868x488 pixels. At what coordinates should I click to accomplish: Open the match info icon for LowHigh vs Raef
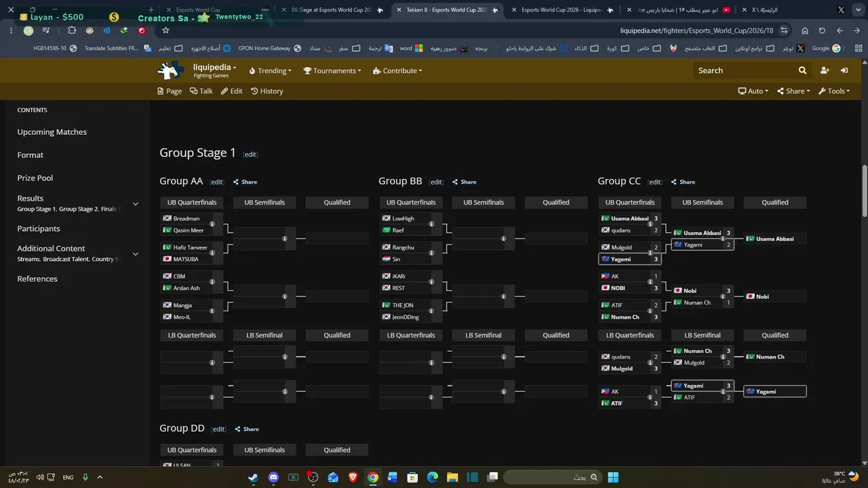click(x=431, y=224)
